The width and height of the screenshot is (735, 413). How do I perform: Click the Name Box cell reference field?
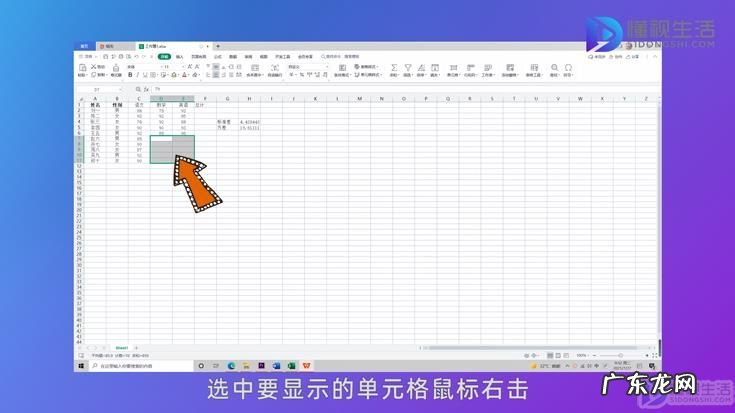(98, 89)
